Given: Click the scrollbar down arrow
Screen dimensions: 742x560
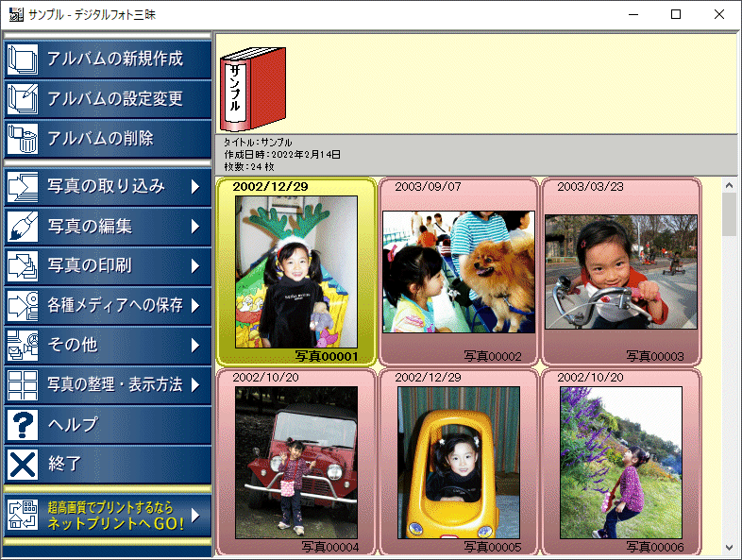Looking at the screenshot, I should (x=729, y=548).
